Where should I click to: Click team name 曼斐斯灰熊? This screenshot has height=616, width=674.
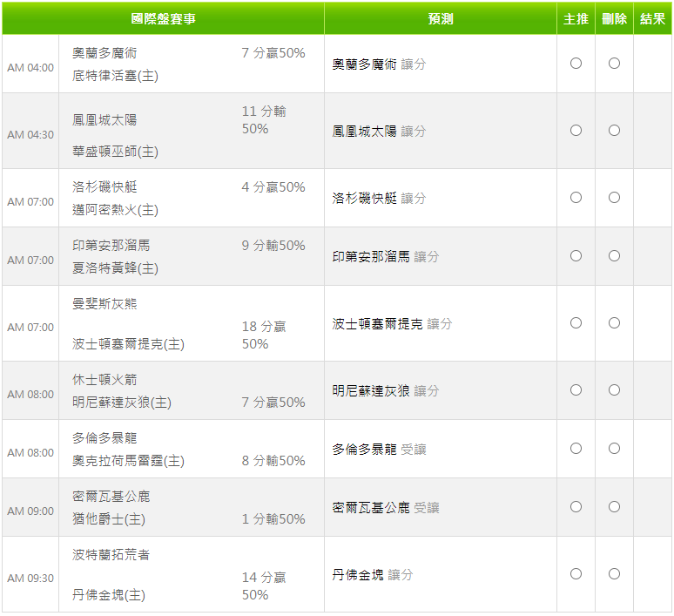click(104, 304)
